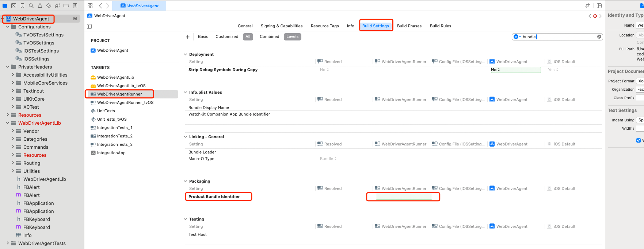Show the Report navigator
The width and height of the screenshot is (644, 249).
[75, 5]
